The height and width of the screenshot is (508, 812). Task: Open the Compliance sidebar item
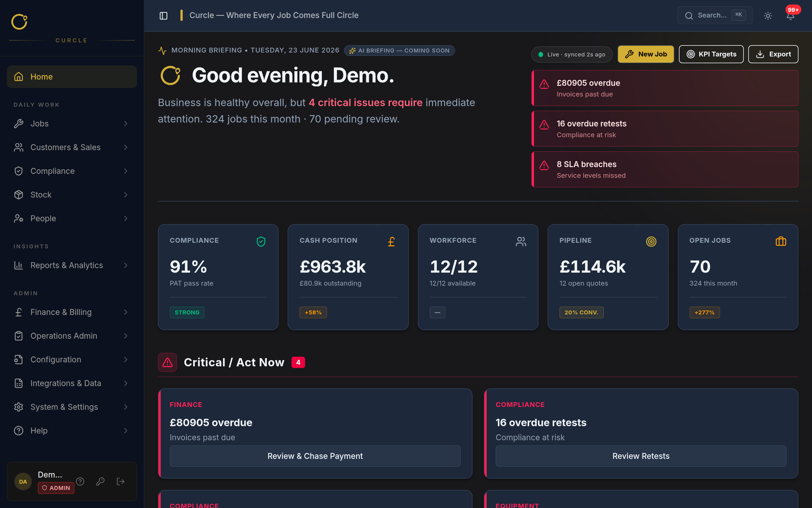[x=72, y=171]
